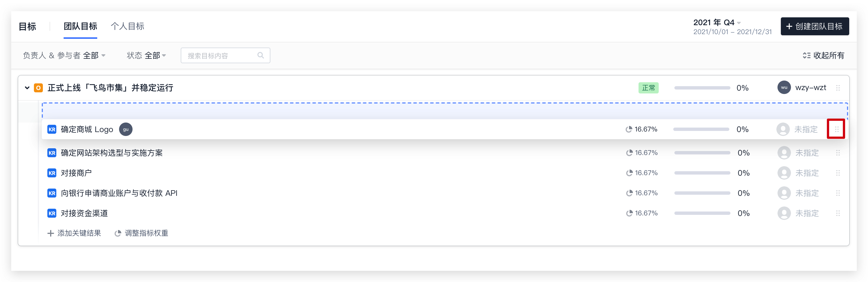868x282 pixels.
Task: Open the 负责人 & 参与者 filter dropdown
Action: click(64, 55)
